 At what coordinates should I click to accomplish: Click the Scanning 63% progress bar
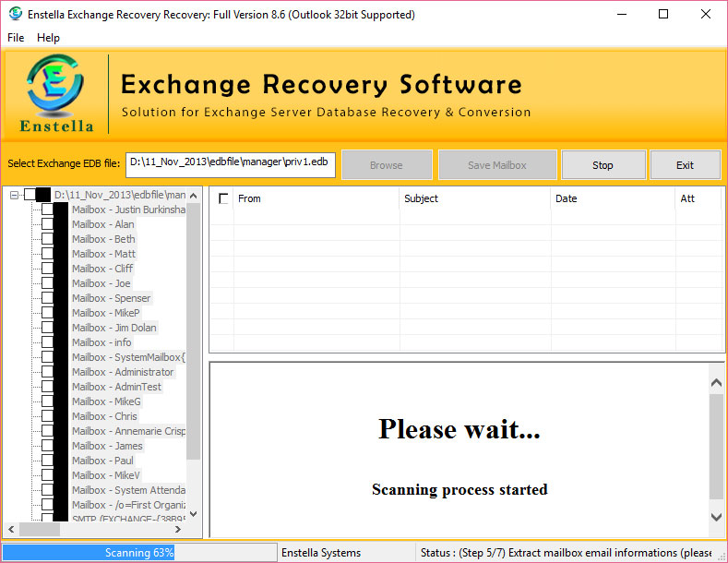pos(139,553)
